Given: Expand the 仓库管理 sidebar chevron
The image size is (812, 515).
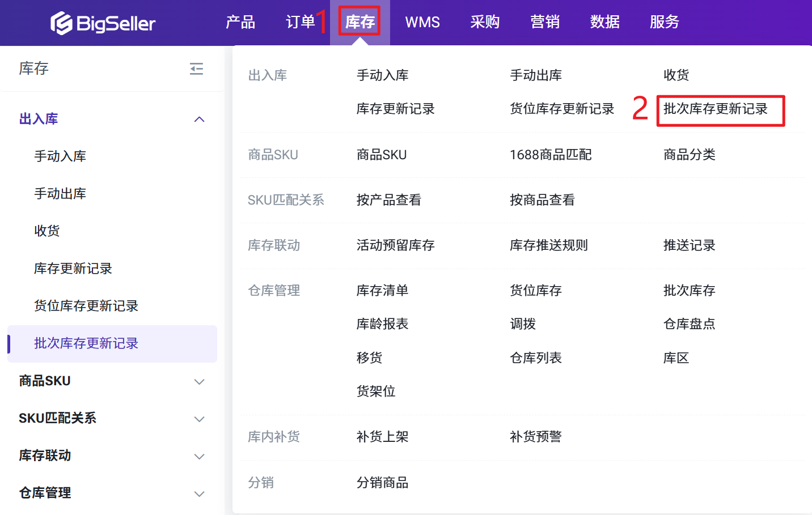Looking at the screenshot, I should [x=199, y=493].
